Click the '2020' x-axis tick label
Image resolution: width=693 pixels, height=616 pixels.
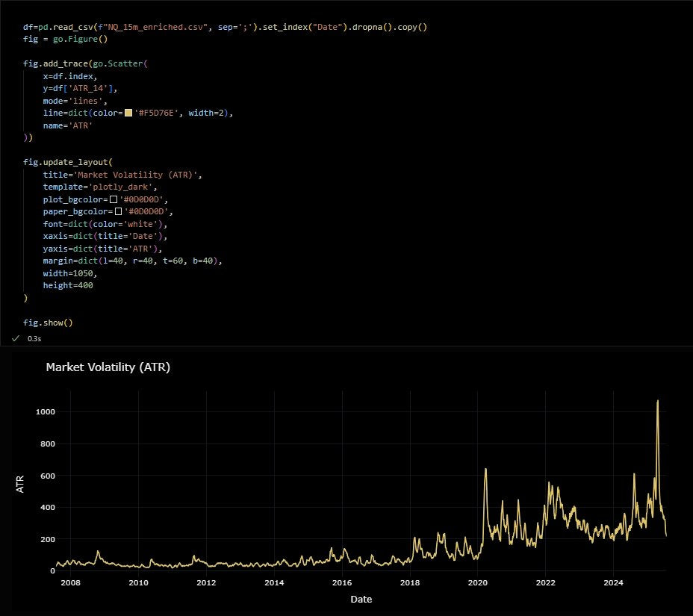[x=478, y=583]
